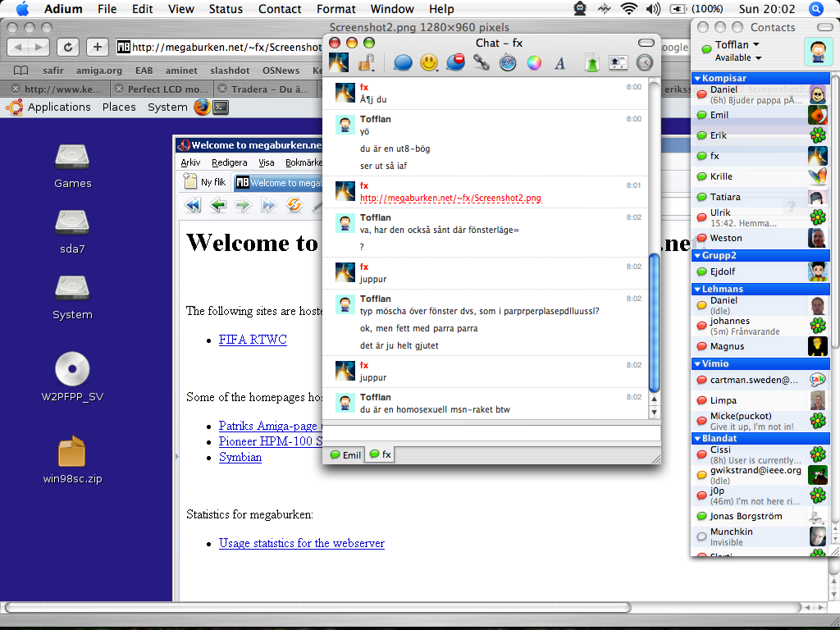Click the contact info card icon
Image resolution: width=840 pixels, height=630 pixels.
619,62
